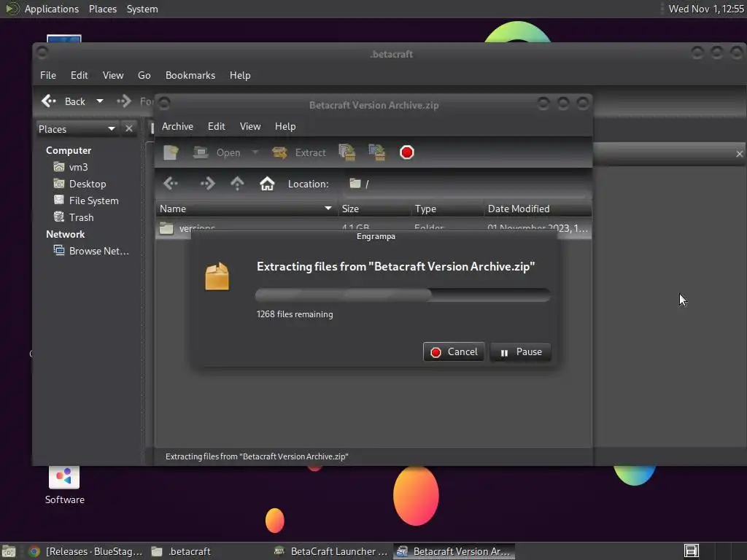Click the add files to archive icon
The image size is (747, 560).
(x=347, y=152)
